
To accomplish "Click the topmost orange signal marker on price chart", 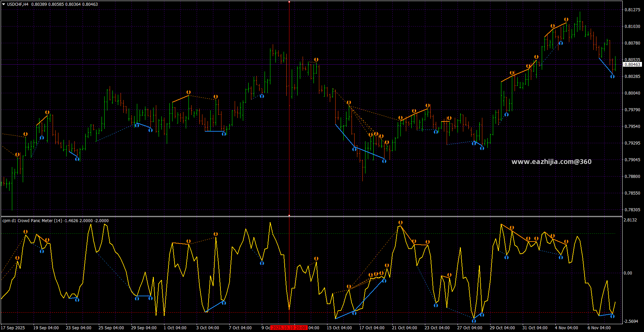I will click(566, 20).
